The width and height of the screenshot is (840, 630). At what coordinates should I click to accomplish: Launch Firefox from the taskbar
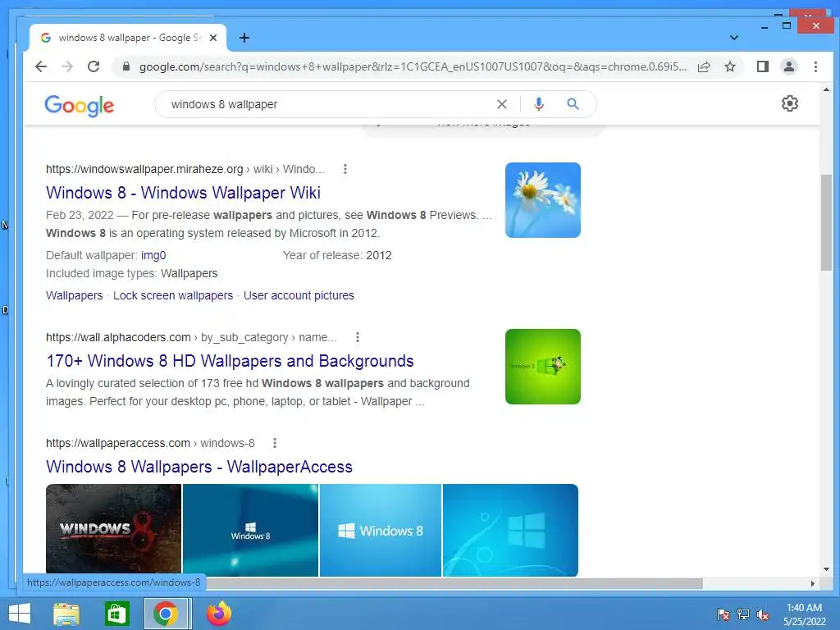click(x=218, y=614)
